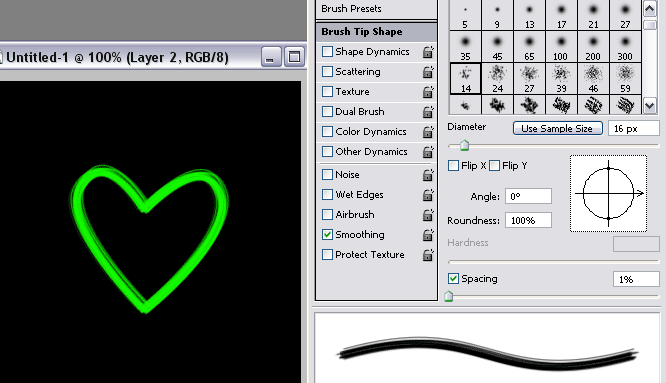The height and width of the screenshot is (383, 666).
Task: Toggle the Shape Dynamics lock icon
Action: (x=428, y=52)
